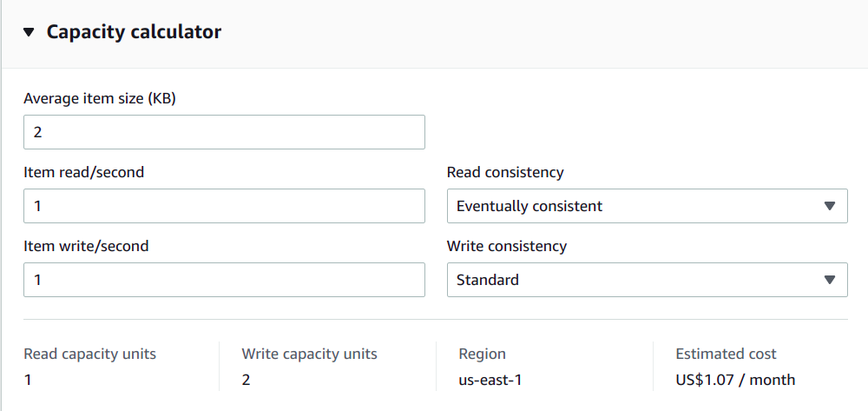
Task: Click the Write capacity units label
Action: point(310,354)
